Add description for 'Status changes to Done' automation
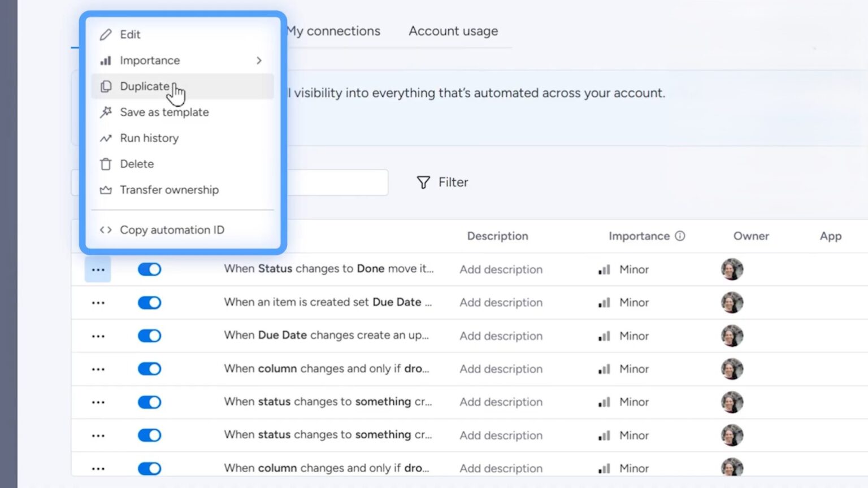Image resolution: width=868 pixels, height=488 pixels. point(501,269)
